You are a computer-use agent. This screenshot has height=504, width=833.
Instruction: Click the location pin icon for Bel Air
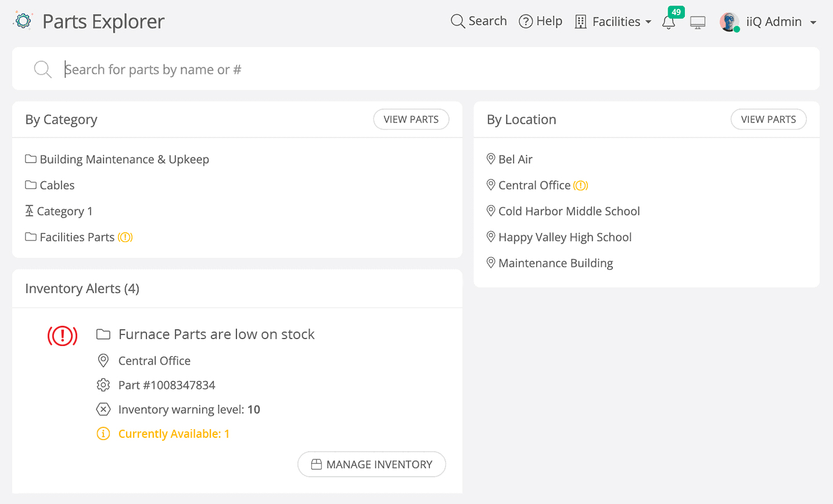pos(490,159)
